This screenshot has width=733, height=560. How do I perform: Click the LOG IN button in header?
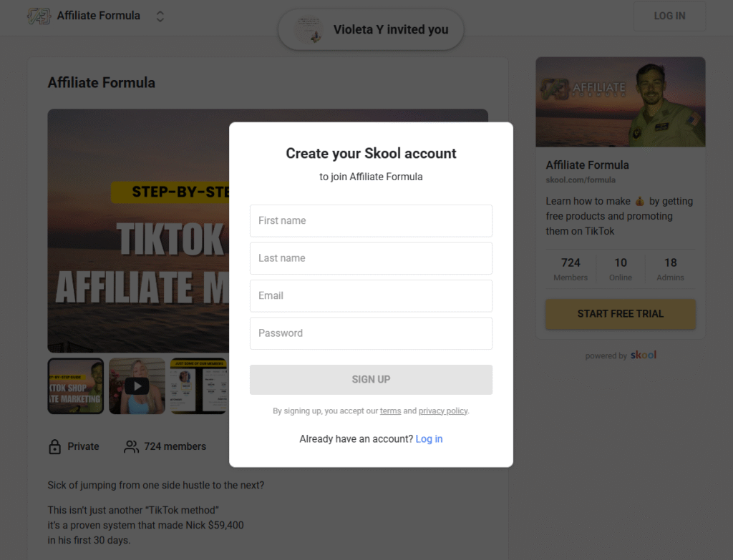(x=669, y=16)
